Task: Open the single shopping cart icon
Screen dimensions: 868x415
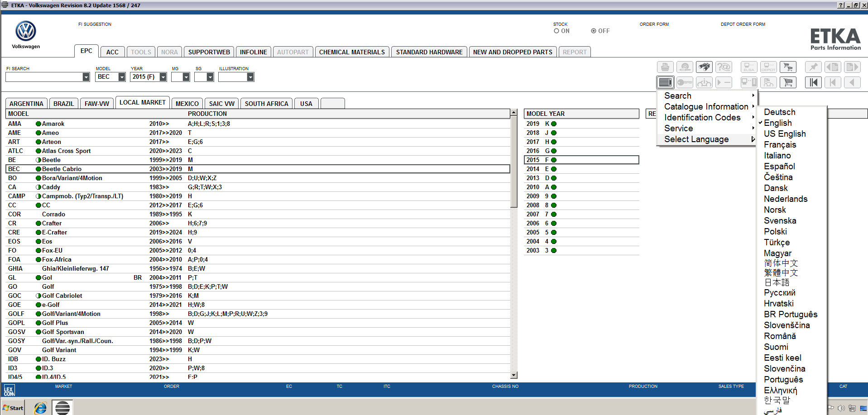Action: pos(788,82)
